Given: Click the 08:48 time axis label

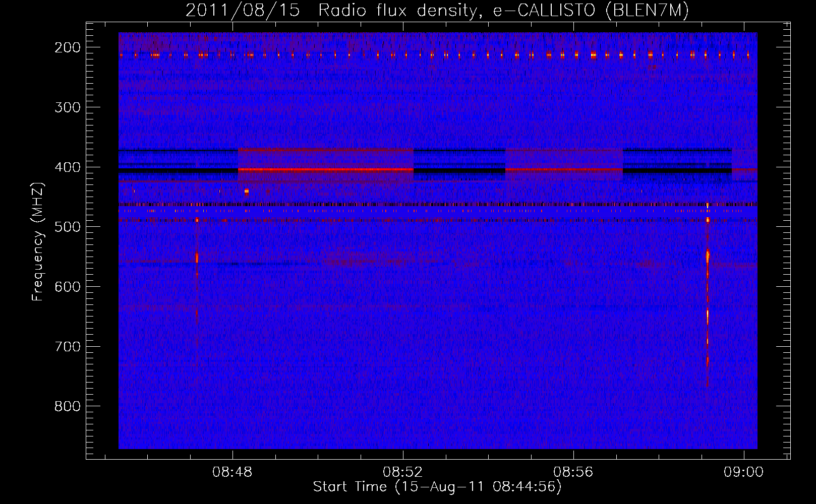Looking at the screenshot, I should tap(232, 472).
